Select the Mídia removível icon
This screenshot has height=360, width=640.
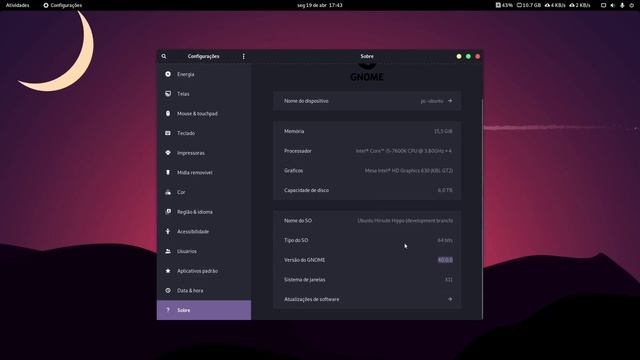[168, 172]
